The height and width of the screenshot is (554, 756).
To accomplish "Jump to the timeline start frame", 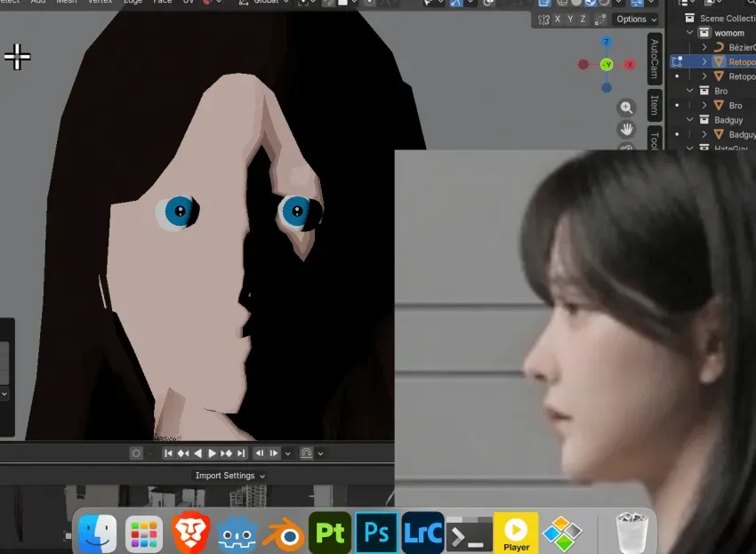I will coord(168,454).
